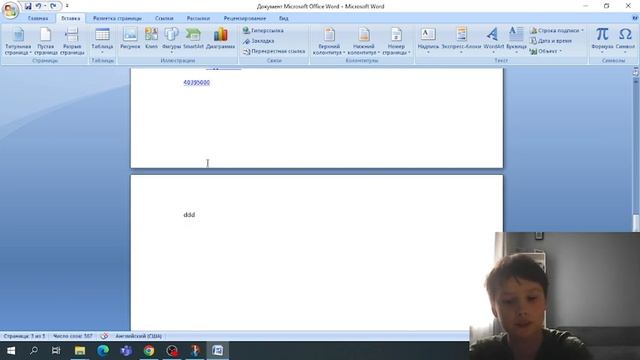Open Word help question mark icon
The width and height of the screenshot is (640, 360).
point(635,18)
